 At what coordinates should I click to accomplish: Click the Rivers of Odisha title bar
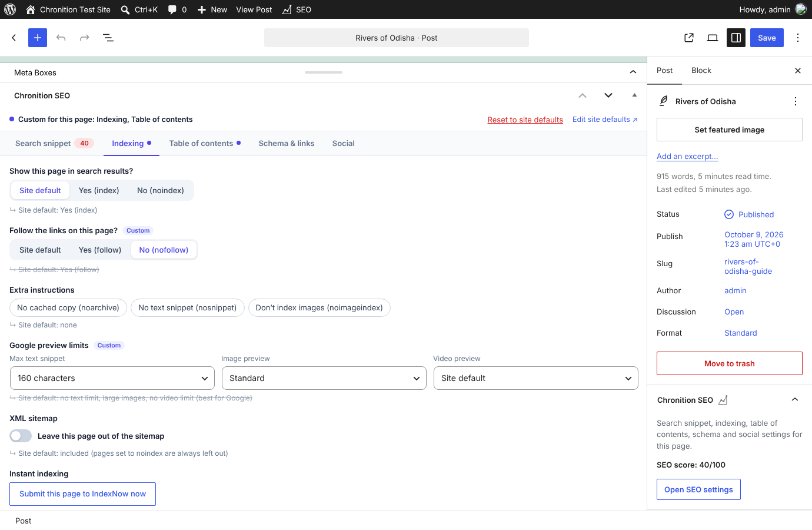[x=397, y=38]
